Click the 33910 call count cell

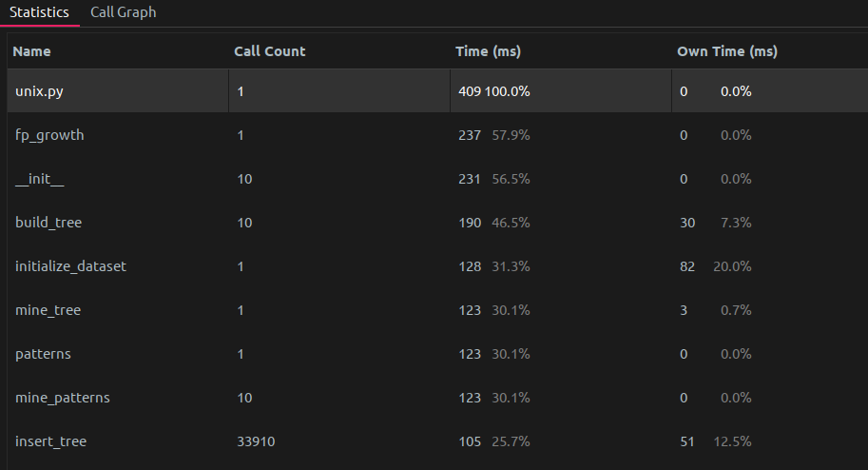[256, 441]
